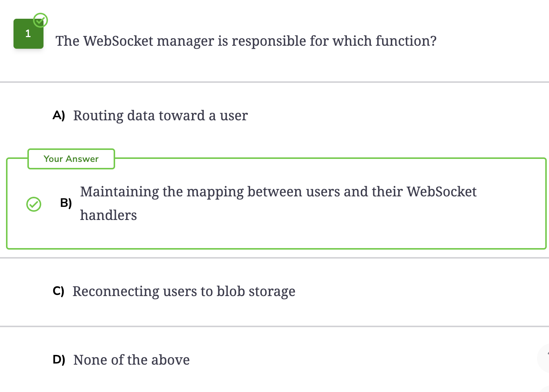
Task: Click the D) letter label
Action: coord(59,360)
